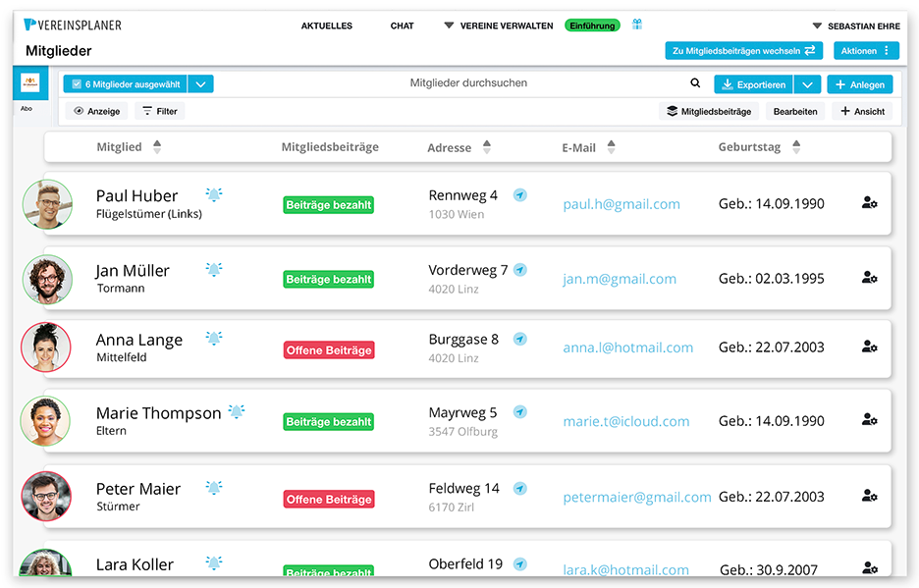Click notification bell next to Paul Huber
Viewport: 919px width, 588px height.
[x=214, y=194]
